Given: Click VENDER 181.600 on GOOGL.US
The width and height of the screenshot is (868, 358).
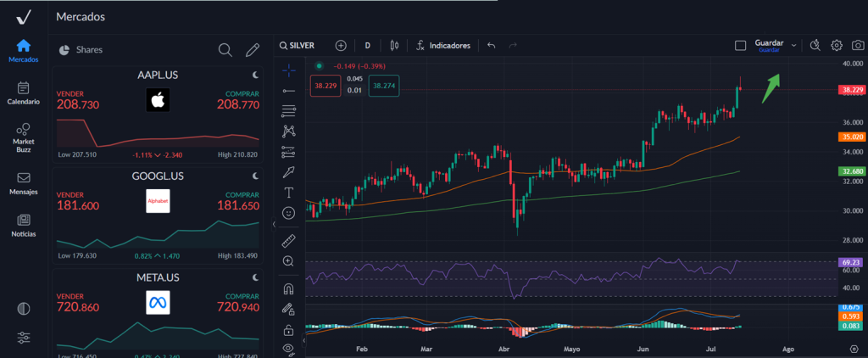Looking at the screenshot, I should click(x=78, y=201).
